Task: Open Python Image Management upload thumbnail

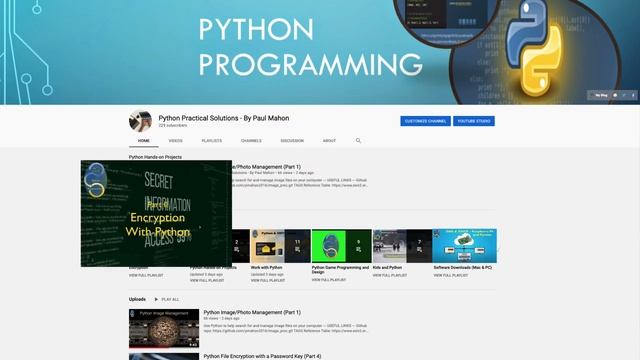Action: tap(164, 329)
